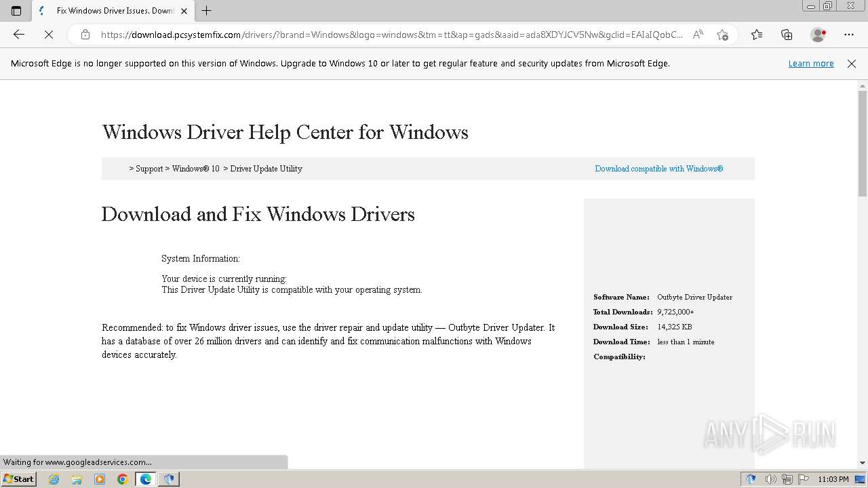Close the Fix Windows Driver Issues tab
This screenshot has height=488, width=868.
coord(184,11)
